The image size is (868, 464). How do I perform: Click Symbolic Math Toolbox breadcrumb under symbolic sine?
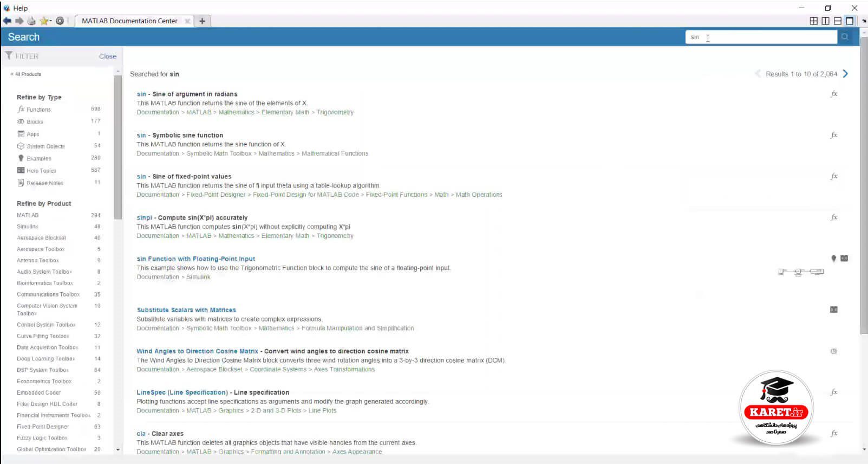pyautogui.click(x=219, y=153)
